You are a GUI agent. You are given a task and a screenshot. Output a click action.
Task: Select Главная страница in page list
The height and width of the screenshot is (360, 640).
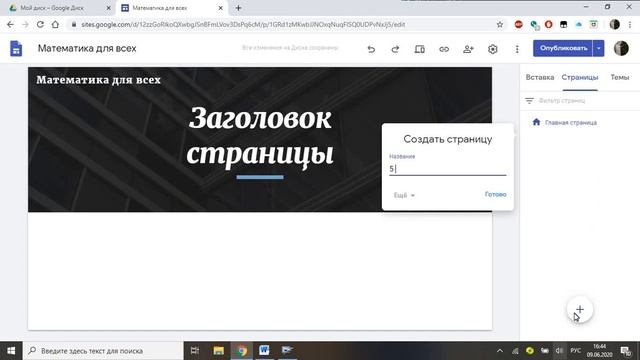point(571,122)
